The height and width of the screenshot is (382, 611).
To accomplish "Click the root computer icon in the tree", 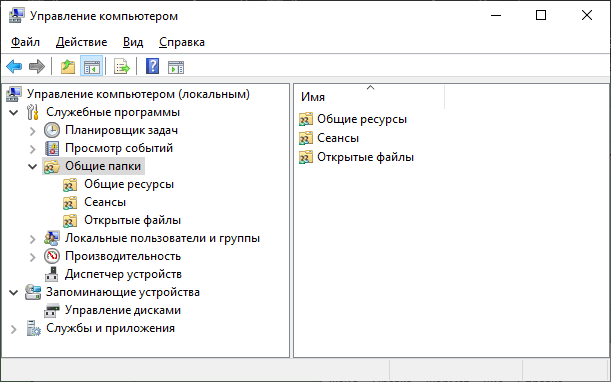I will pyautogui.click(x=14, y=94).
